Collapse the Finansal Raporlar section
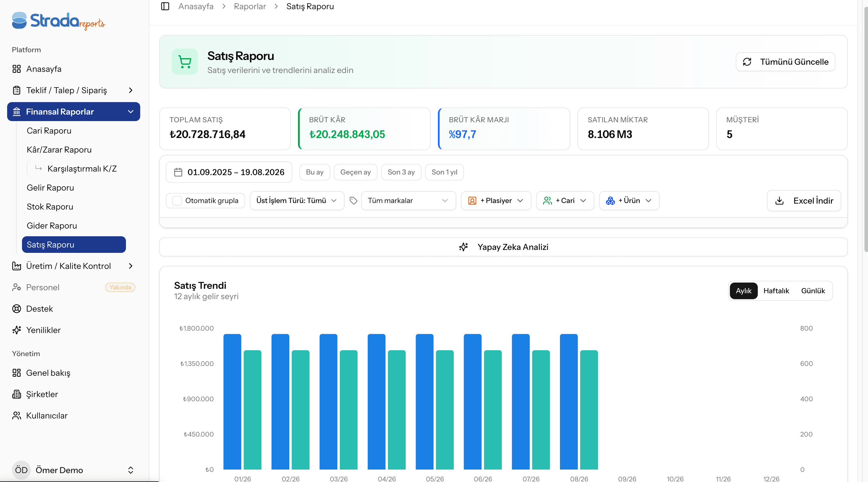 [73, 112]
